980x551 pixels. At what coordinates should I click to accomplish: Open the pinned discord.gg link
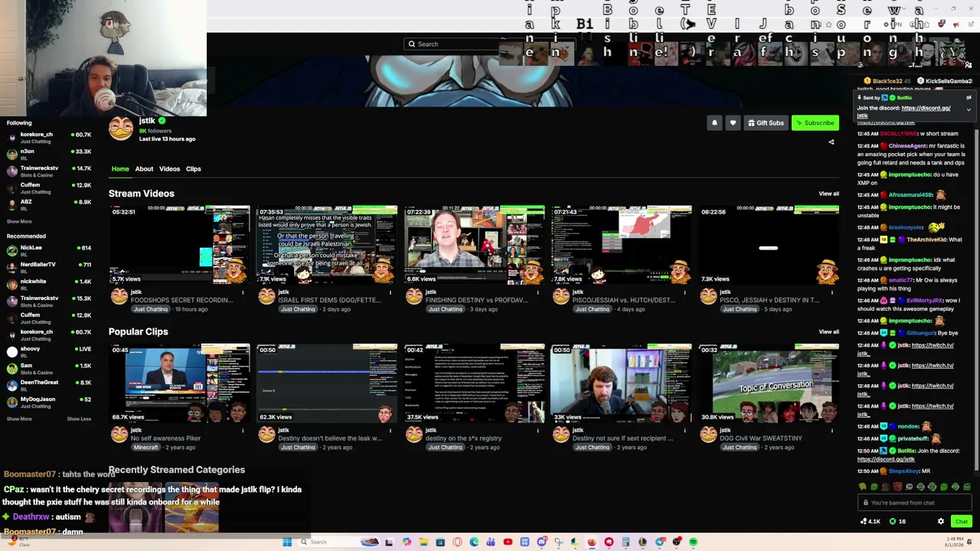coord(926,108)
